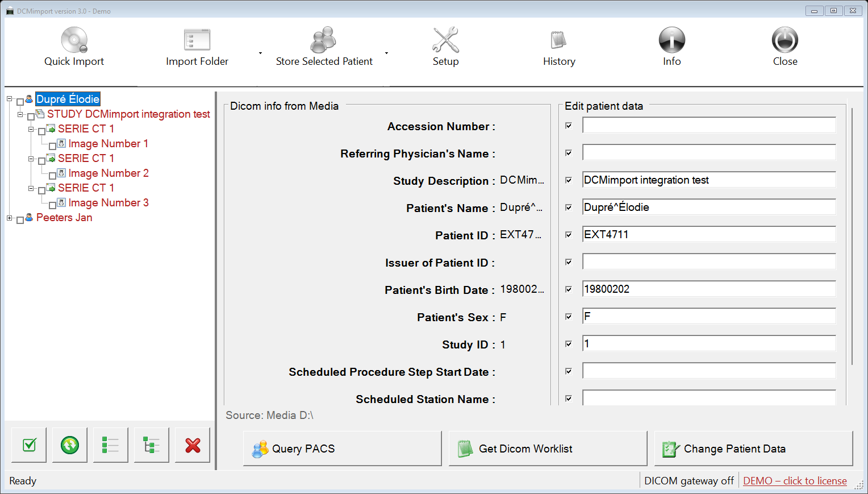
Task: Click the Patient's Sex field containing F
Action: click(709, 316)
